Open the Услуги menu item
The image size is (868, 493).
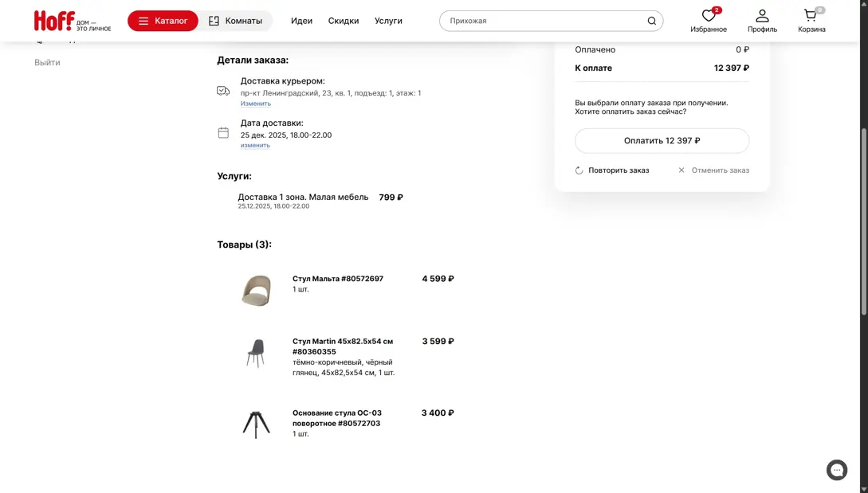388,21
